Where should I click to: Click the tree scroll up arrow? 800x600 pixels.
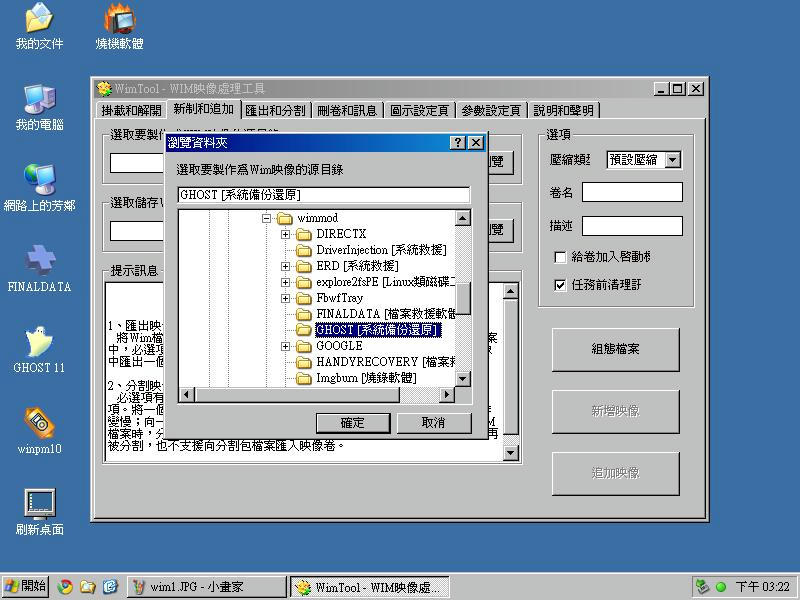coord(463,218)
